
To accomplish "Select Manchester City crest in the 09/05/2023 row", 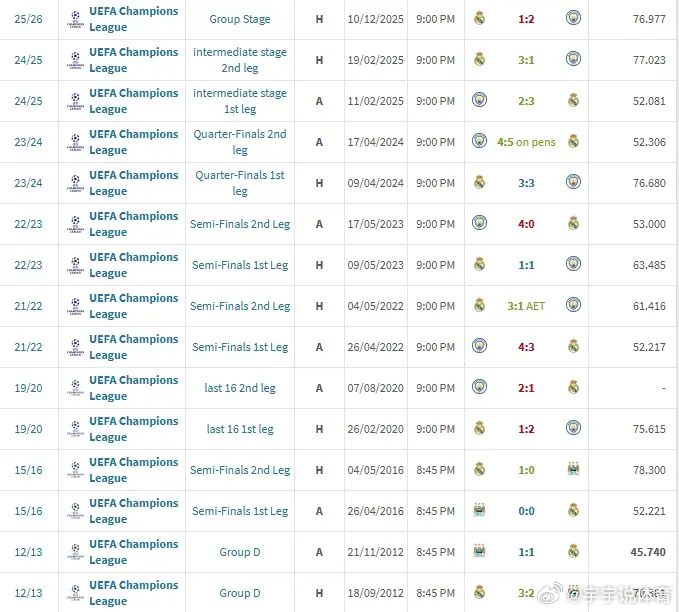I will [573, 264].
